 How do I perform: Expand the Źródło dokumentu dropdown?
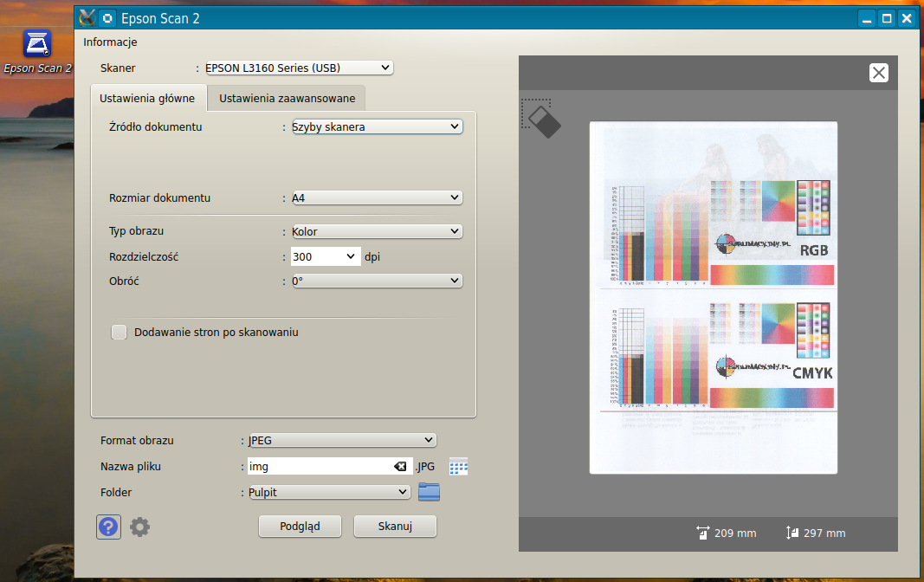point(378,126)
